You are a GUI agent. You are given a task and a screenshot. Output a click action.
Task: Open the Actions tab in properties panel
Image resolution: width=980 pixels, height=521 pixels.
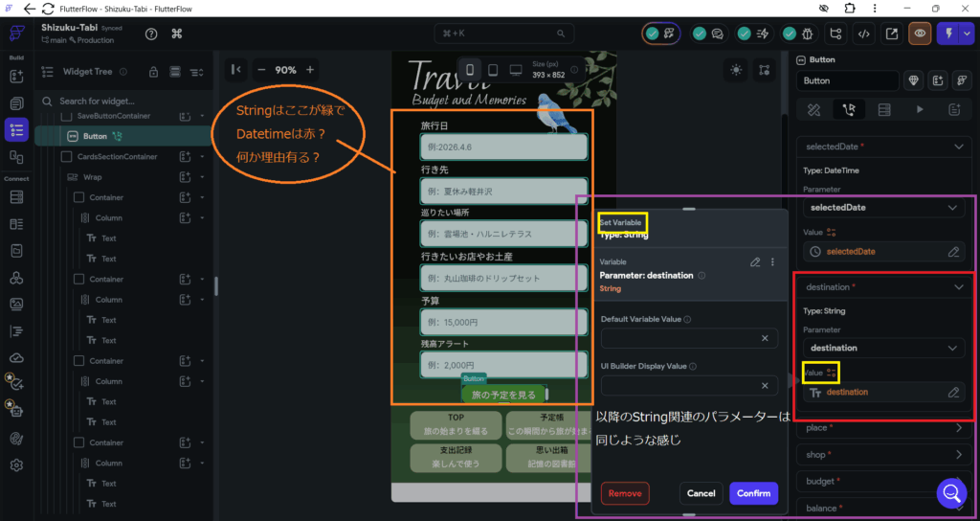pos(848,109)
